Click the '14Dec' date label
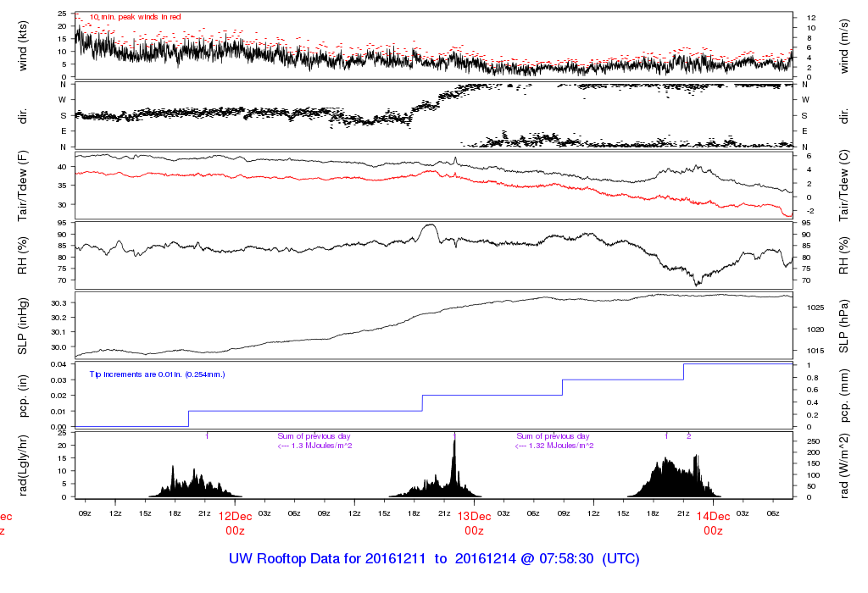 click(x=713, y=516)
